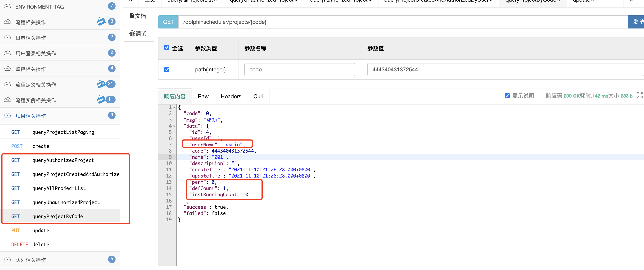Click the API cloud icon beside 队列相关操作
This screenshot has width=644, height=270.
tap(7, 259)
